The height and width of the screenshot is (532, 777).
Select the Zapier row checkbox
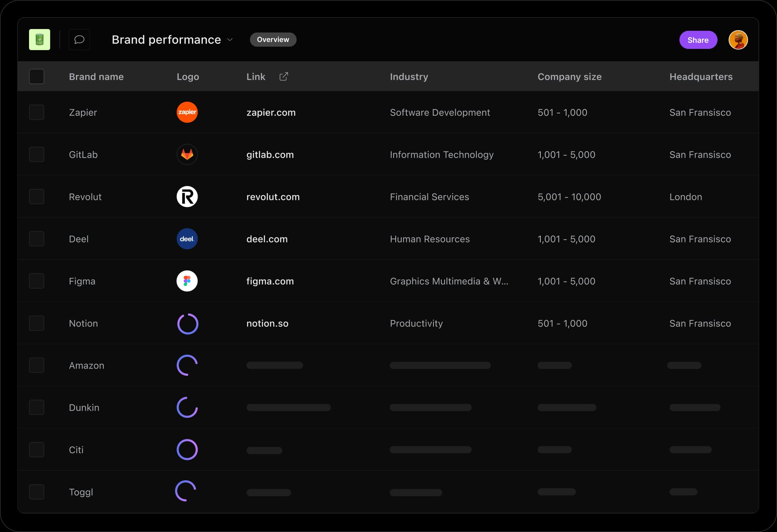[37, 112]
